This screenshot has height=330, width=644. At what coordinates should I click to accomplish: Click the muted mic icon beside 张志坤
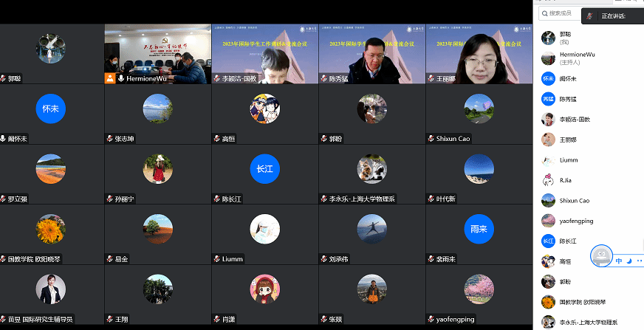(109, 138)
